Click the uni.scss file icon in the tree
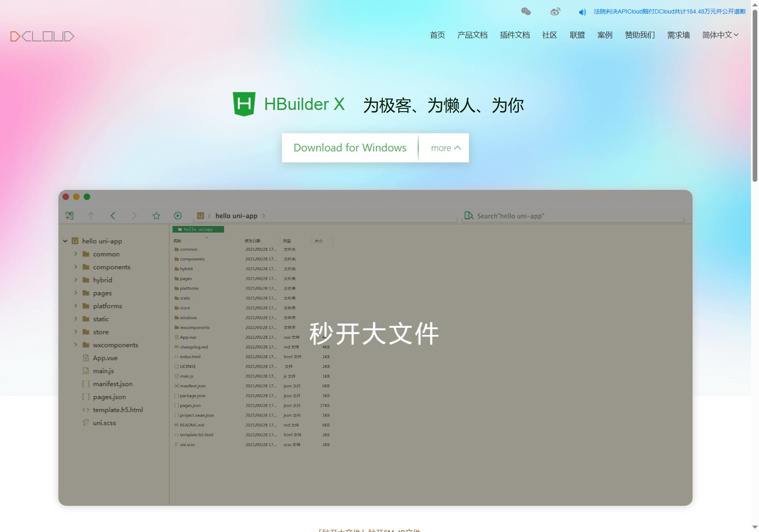This screenshot has height=532, width=759. (86, 422)
